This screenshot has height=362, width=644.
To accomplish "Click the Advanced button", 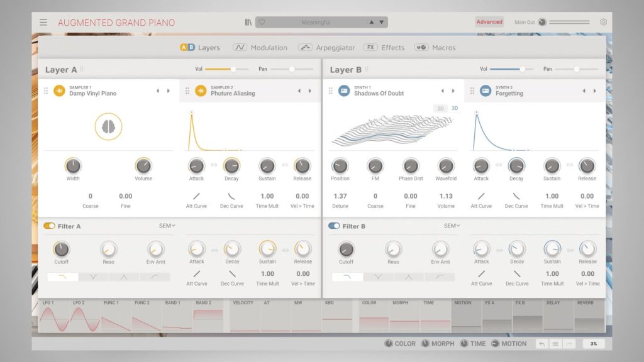I will 489,22.
